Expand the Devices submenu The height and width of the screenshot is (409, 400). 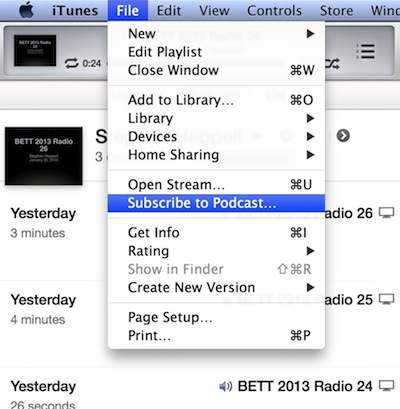pyautogui.click(x=216, y=136)
